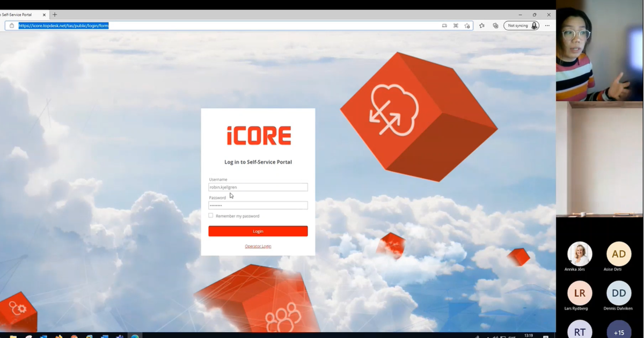
Task: Select Asise Deti participant avatar
Action: pos(619,254)
